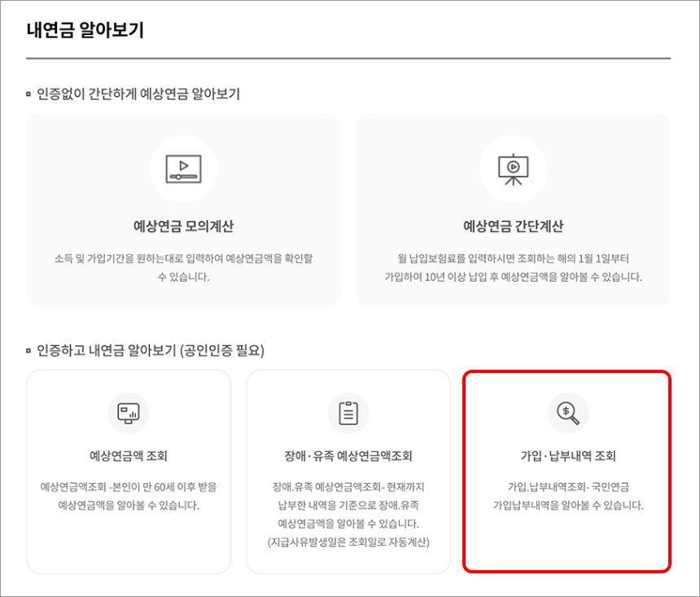
Task: Select the 예상연금액 조회 service card
Action: (128, 472)
